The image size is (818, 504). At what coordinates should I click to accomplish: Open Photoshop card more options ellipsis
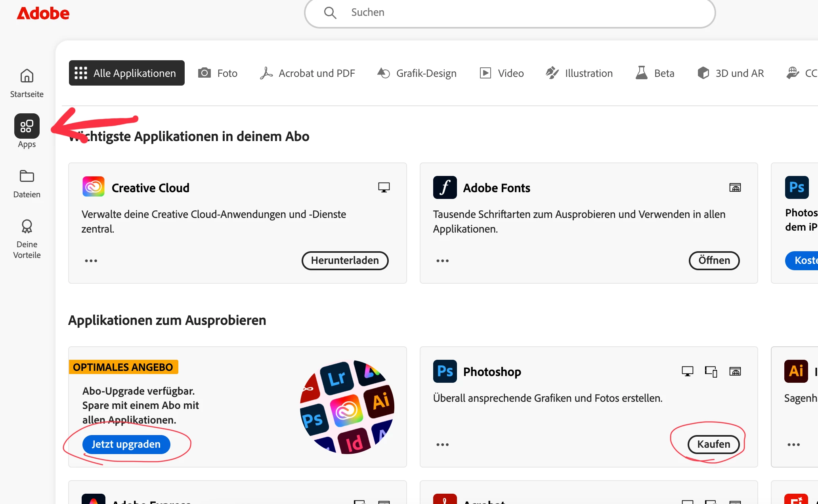[x=442, y=445]
